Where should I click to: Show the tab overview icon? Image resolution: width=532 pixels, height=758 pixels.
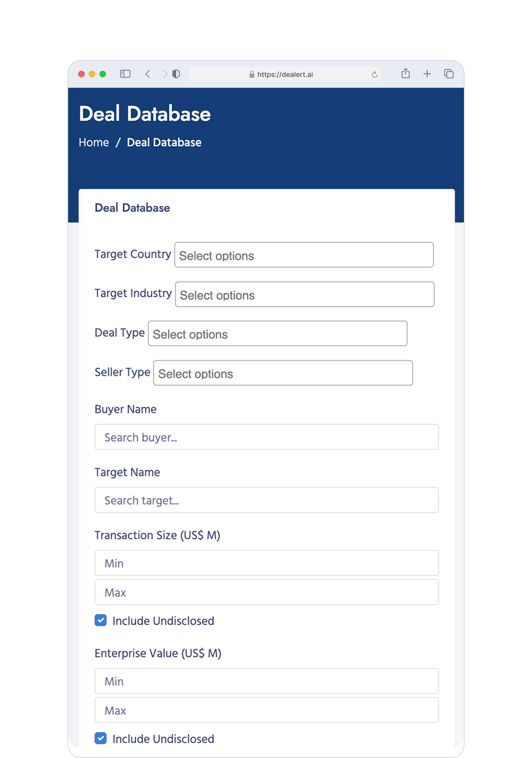tap(449, 74)
